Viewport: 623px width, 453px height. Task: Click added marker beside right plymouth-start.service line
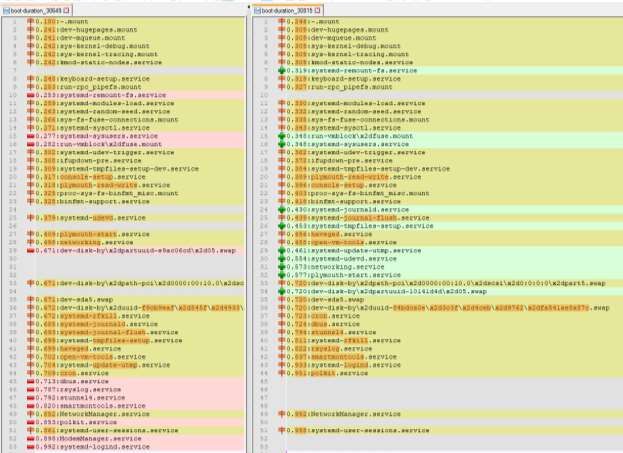tap(282, 275)
